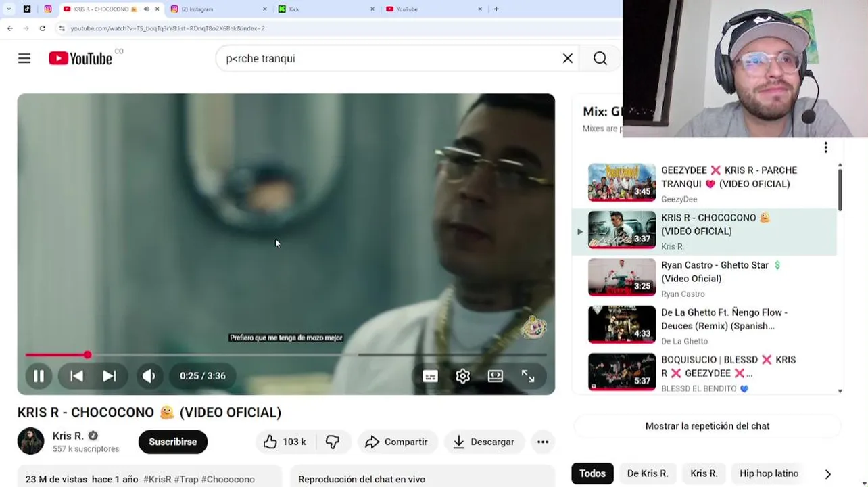Play Ryan Castro - Ghetto Star from the mix
Image resolution: width=868 pixels, height=487 pixels.
704,278
